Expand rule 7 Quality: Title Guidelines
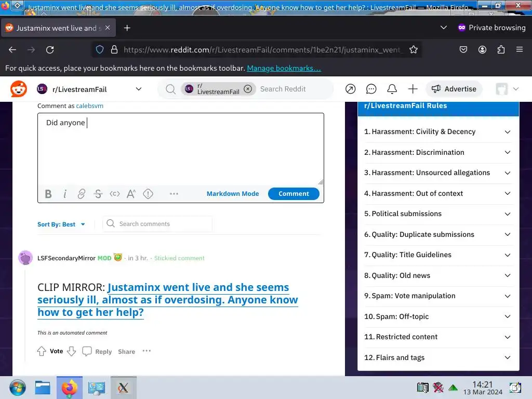532x399 pixels. [438, 255]
